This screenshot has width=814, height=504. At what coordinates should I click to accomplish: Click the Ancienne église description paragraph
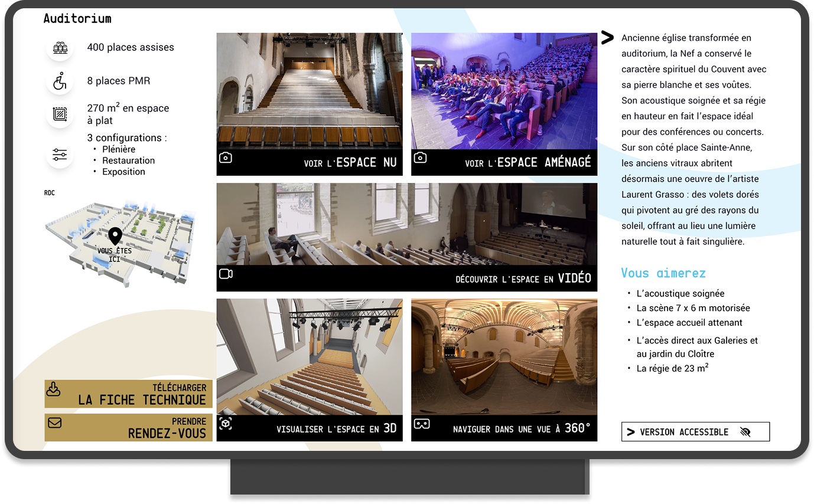click(694, 140)
